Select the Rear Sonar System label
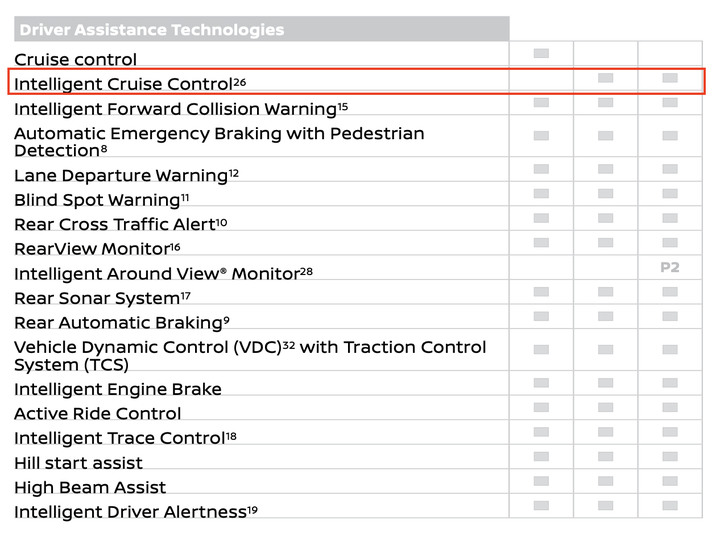720x533 pixels. [102, 298]
